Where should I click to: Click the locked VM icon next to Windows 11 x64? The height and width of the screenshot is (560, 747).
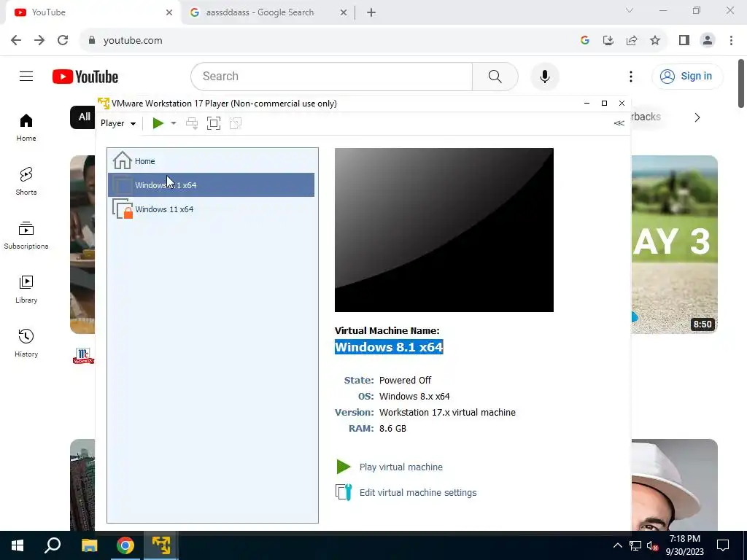click(123, 209)
